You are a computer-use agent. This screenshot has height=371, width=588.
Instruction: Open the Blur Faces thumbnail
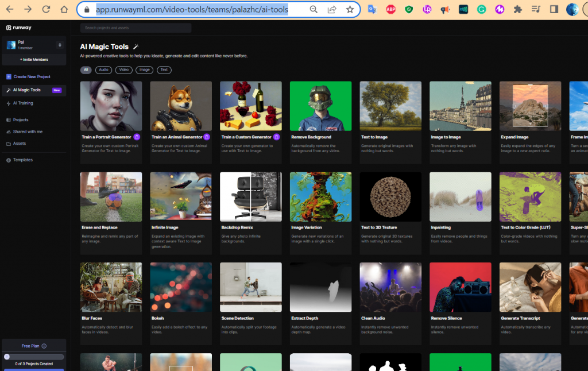pyautogui.click(x=111, y=287)
